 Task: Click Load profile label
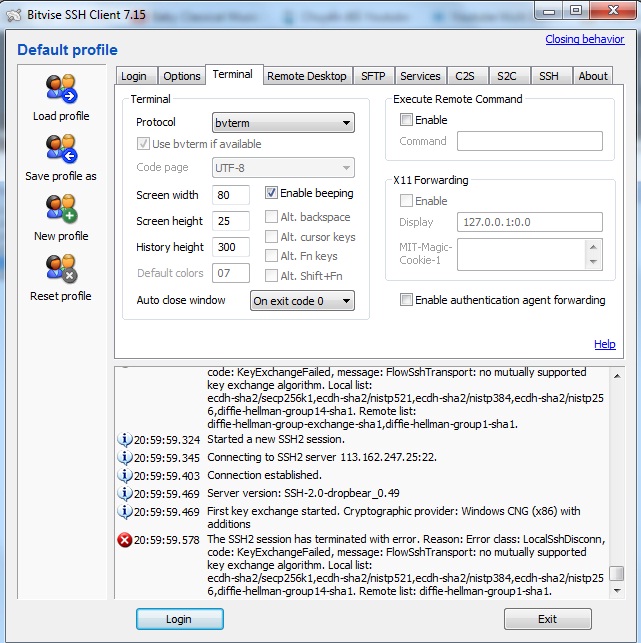click(61, 116)
